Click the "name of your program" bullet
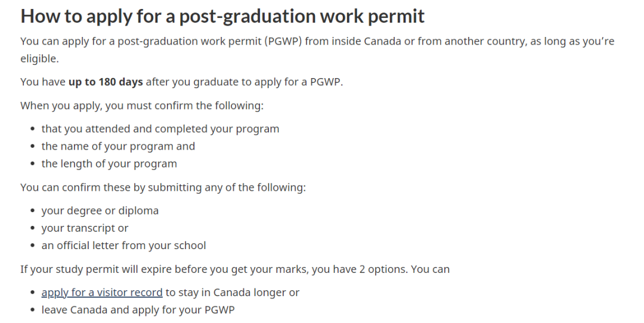 pyautogui.click(x=118, y=146)
